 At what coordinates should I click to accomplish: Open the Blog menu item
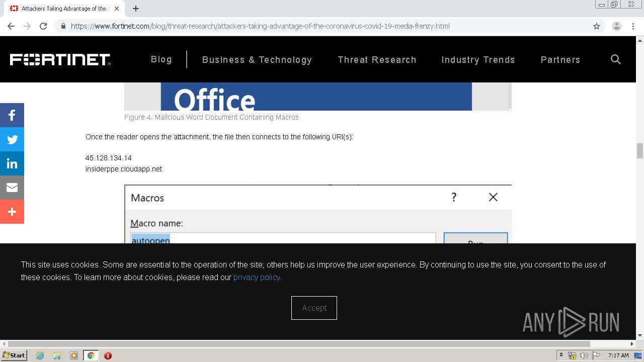coord(162,59)
